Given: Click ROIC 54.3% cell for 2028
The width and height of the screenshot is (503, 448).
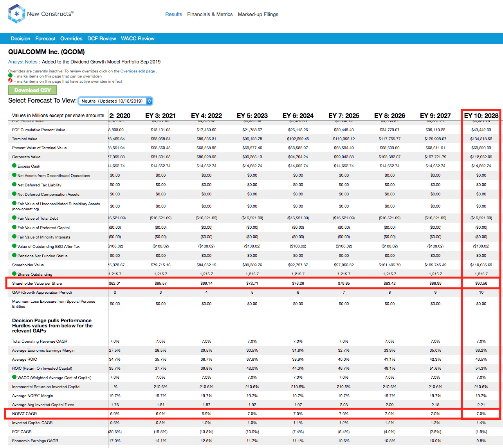Looking at the screenshot, I should (481, 368).
